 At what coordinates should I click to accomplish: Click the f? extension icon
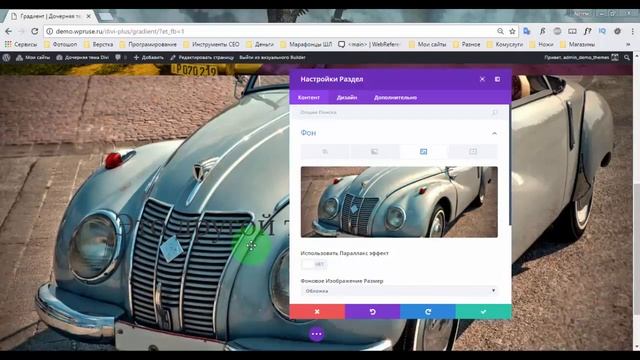[x=587, y=31]
